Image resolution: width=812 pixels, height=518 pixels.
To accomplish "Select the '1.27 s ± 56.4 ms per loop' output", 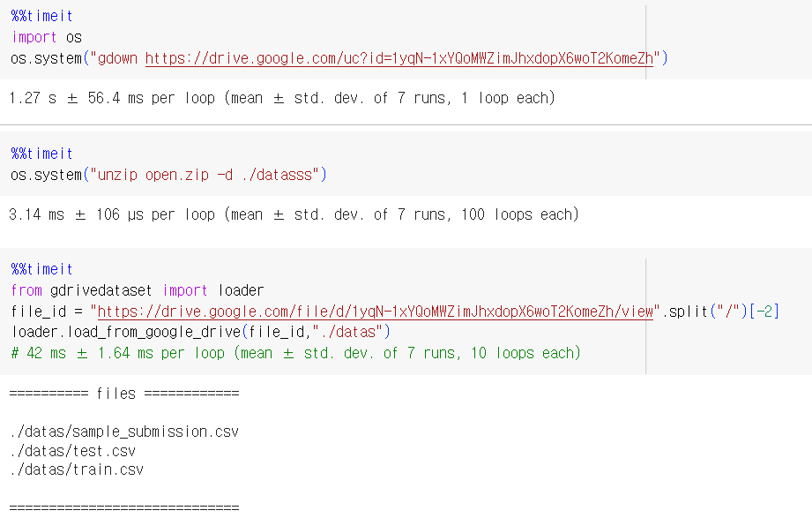I will [282, 98].
